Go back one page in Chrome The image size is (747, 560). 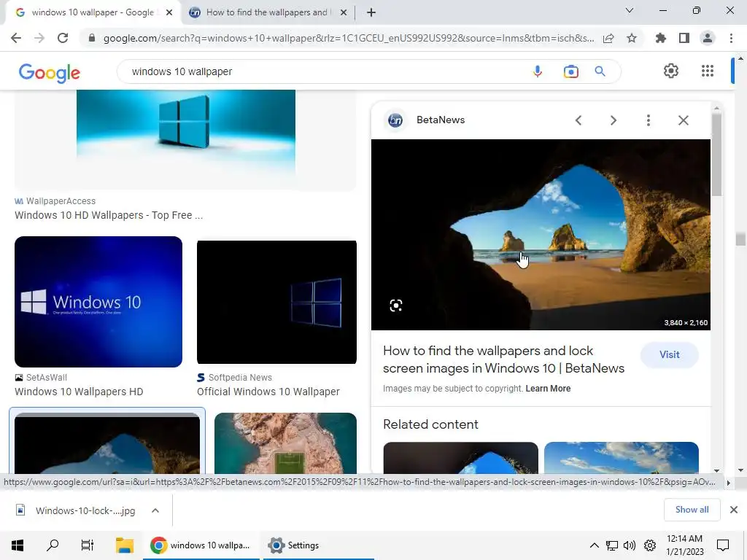tap(16, 38)
